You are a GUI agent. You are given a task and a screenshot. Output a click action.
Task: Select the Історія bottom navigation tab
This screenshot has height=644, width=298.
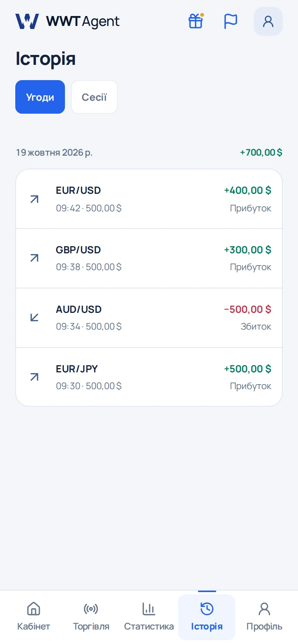click(207, 617)
